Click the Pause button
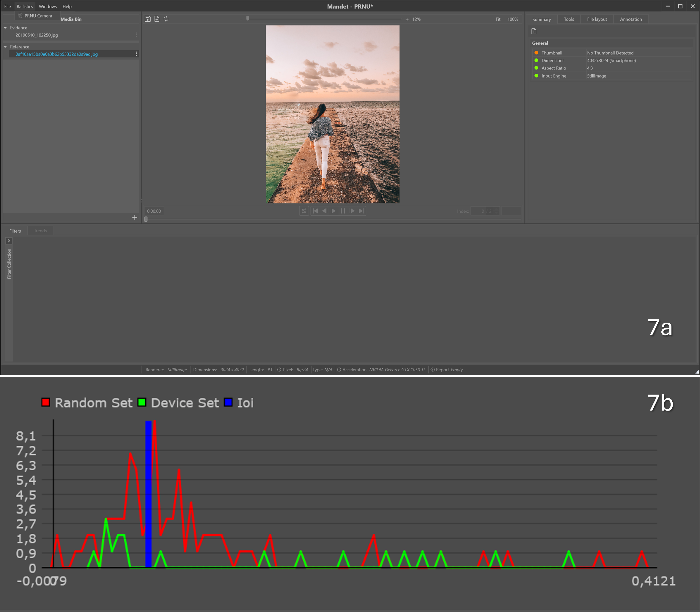 343,211
